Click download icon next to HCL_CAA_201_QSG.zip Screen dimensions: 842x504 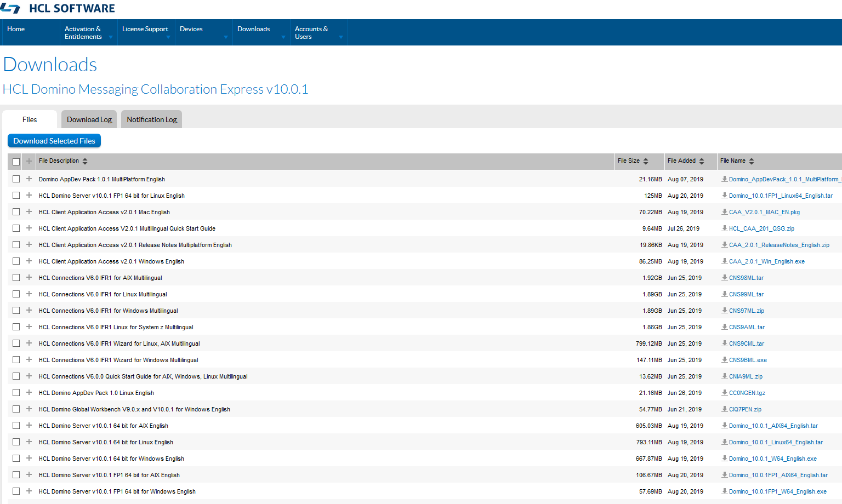click(725, 228)
